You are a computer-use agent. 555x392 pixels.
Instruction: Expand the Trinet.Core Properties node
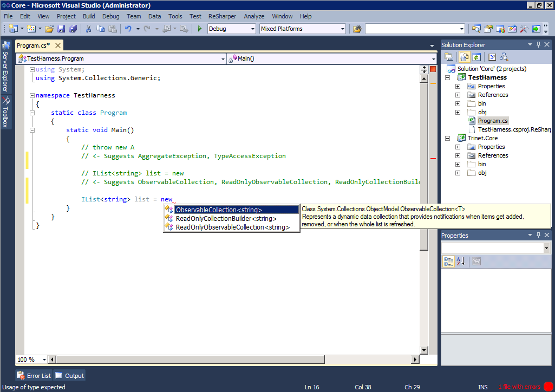pos(458,147)
